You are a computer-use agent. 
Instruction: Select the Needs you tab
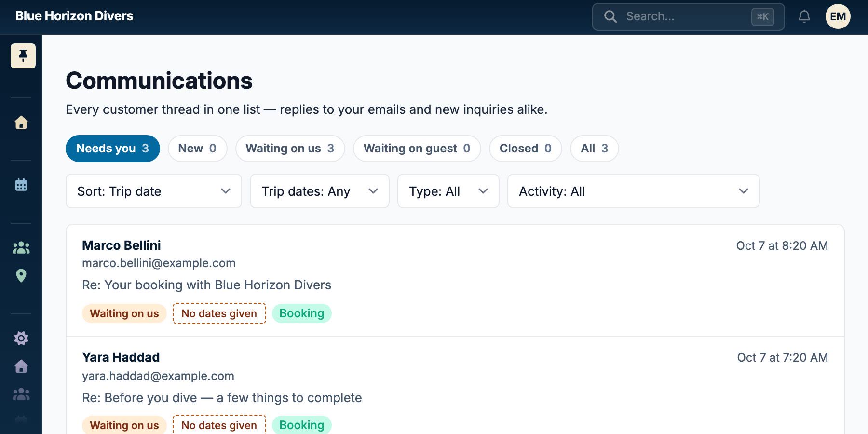[113, 149]
